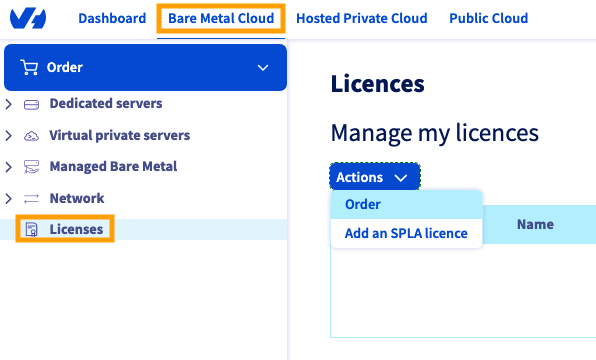Click the Manage my licences heading
This screenshot has height=360, width=596.
[434, 133]
